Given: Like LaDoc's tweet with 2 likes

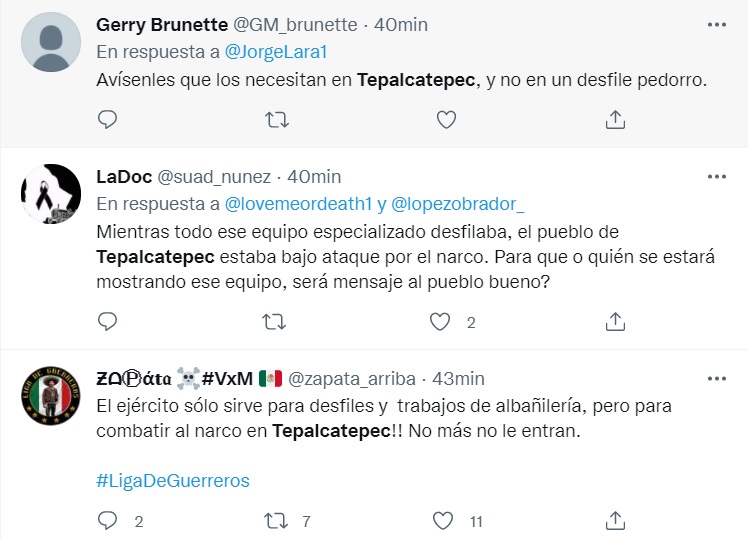Looking at the screenshot, I should (x=441, y=322).
